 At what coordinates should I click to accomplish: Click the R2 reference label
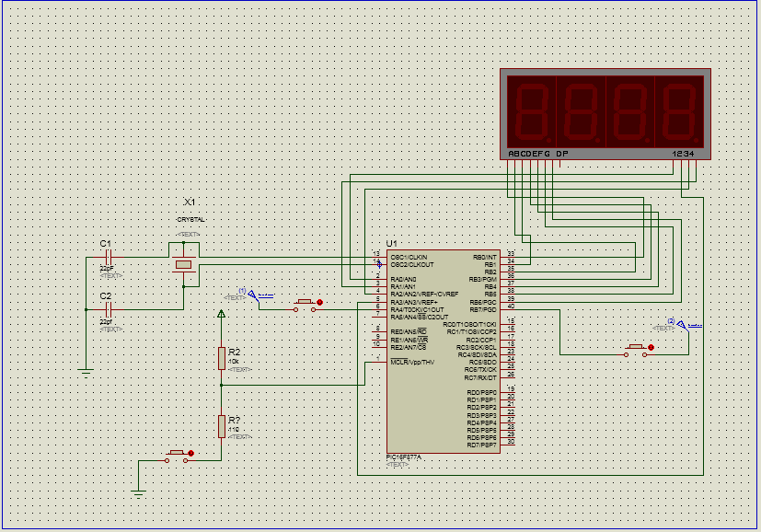coord(235,353)
